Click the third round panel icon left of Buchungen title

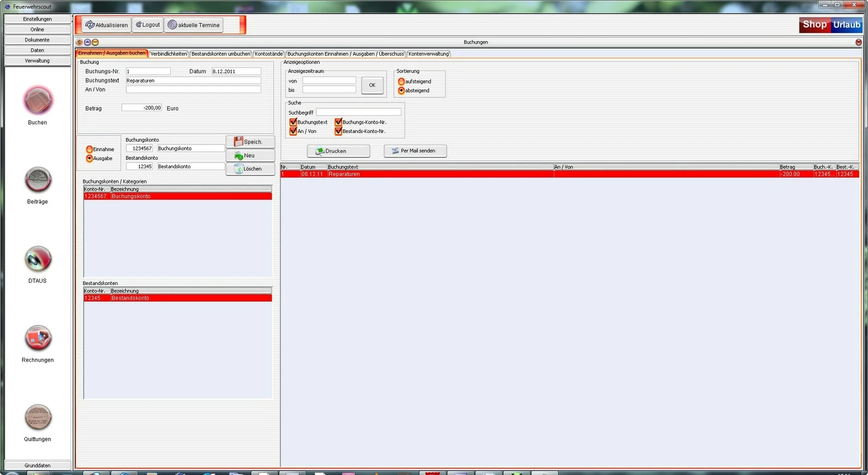[95, 42]
